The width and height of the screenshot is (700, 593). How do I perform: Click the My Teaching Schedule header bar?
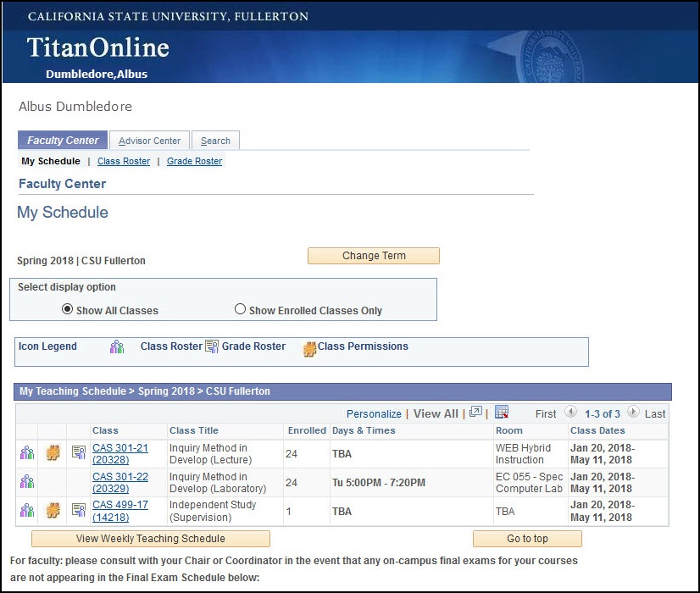click(342, 391)
